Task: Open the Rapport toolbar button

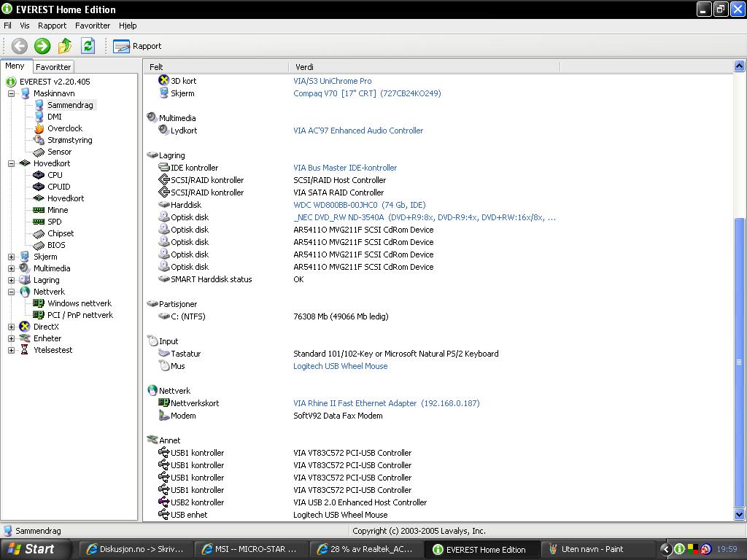Action: (x=137, y=46)
